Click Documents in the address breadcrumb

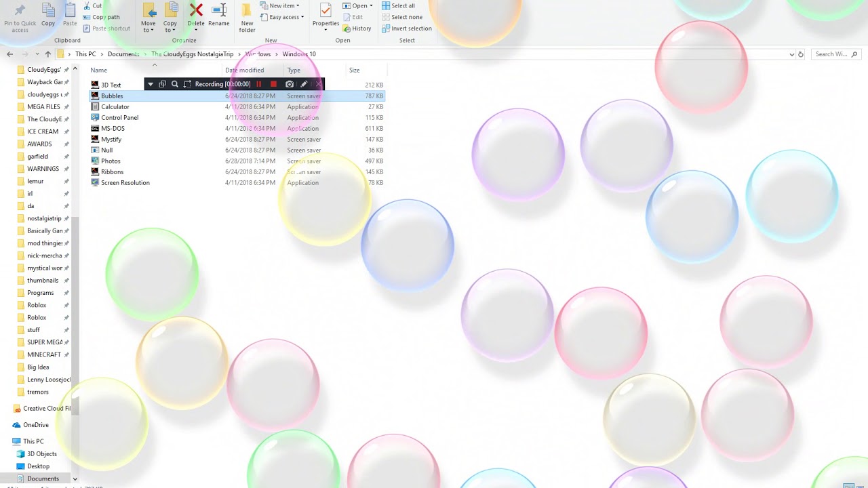pyautogui.click(x=123, y=54)
